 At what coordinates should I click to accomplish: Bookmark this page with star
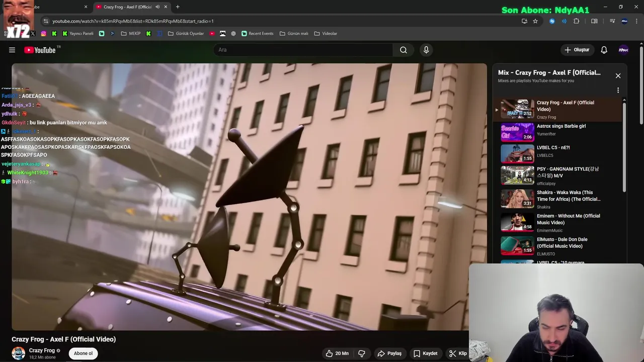[x=535, y=21]
